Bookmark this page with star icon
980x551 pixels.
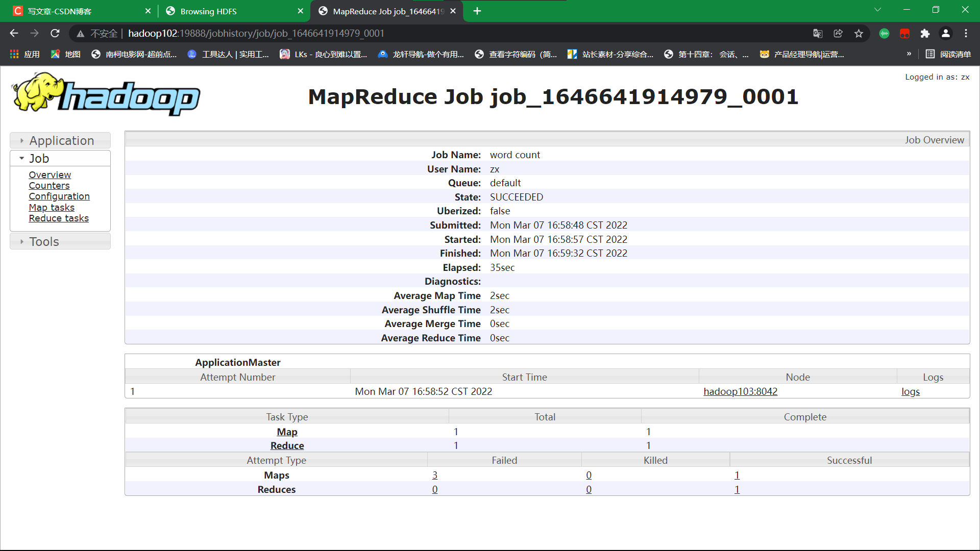point(859,34)
